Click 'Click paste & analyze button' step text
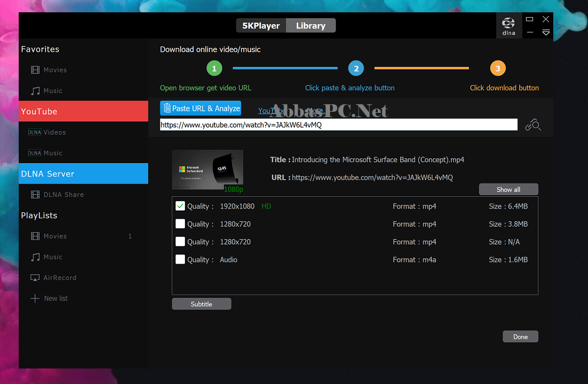This screenshot has width=588, height=384. coord(350,88)
